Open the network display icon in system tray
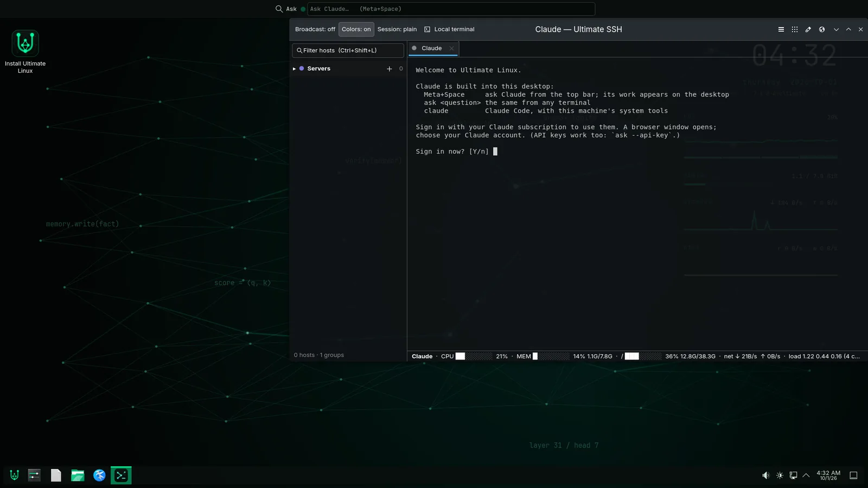The width and height of the screenshot is (868, 488). [793, 476]
